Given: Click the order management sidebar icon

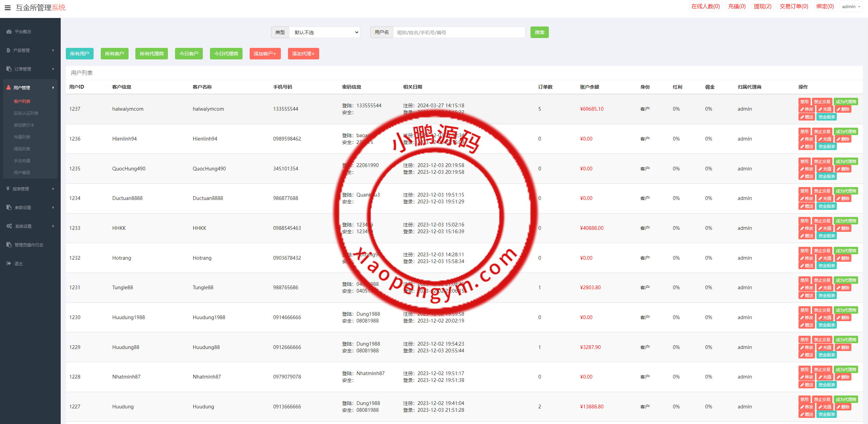Looking at the screenshot, I should (x=9, y=69).
